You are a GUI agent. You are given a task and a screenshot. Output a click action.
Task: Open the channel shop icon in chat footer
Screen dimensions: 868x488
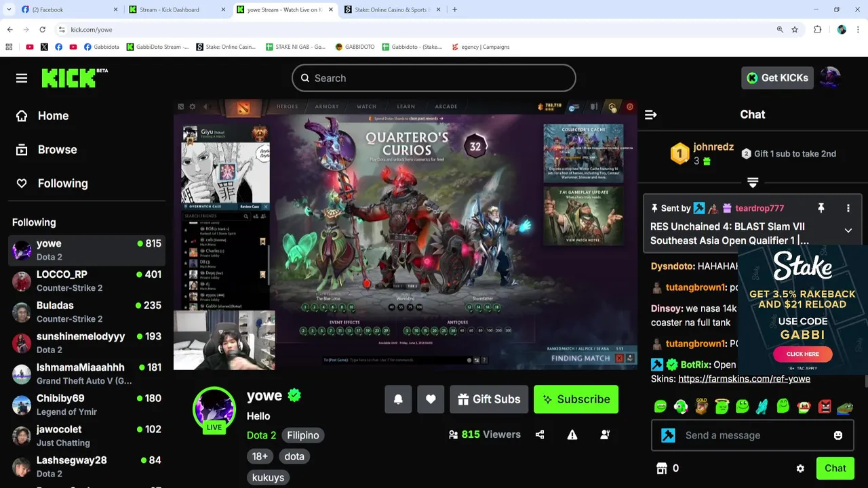662,468
